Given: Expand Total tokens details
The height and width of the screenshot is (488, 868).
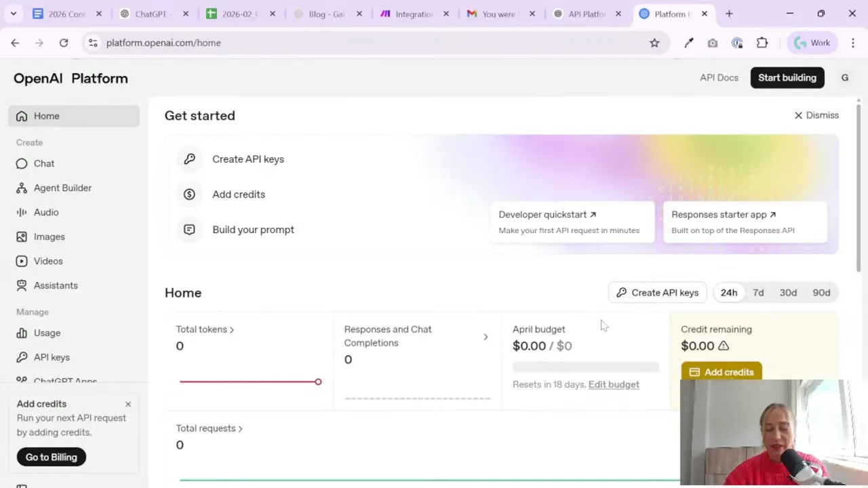Looking at the screenshot, I should click(205, 329).
